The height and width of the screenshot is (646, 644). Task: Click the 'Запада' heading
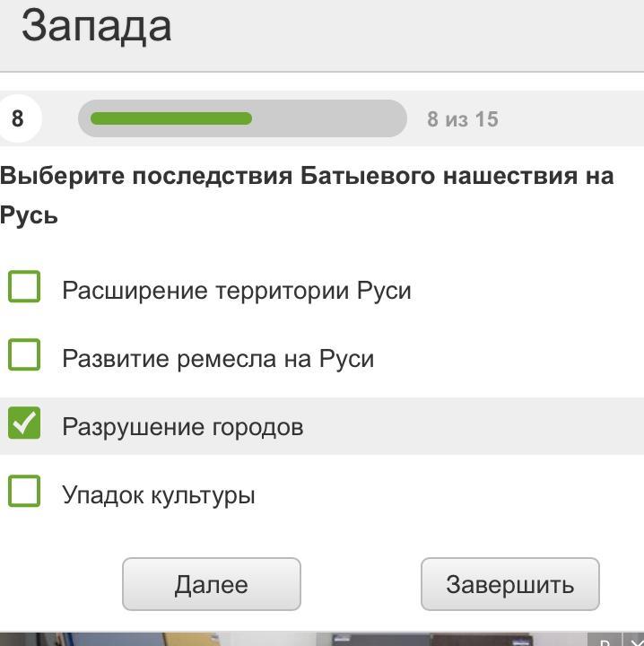96,26
